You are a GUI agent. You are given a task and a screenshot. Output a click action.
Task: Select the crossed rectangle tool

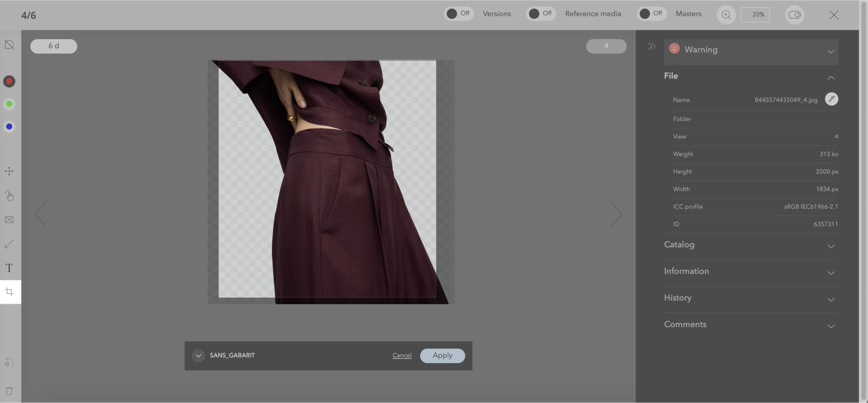[9, 220]
